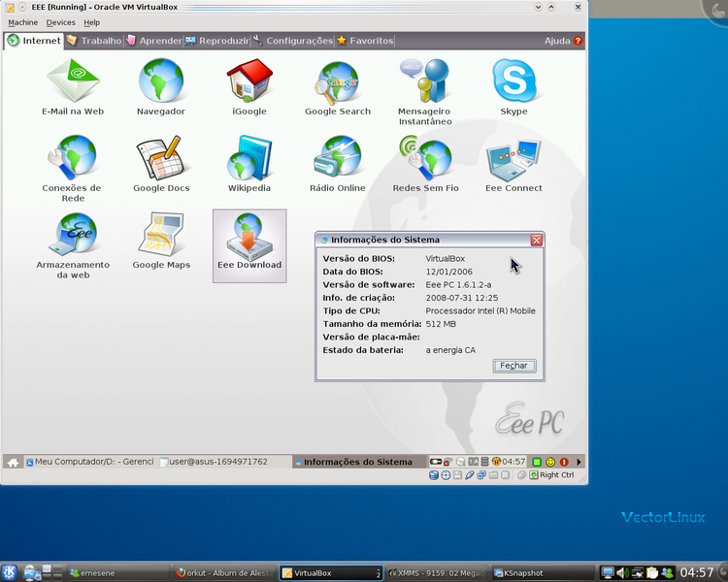
Task: Click the yellow smiley tray icon
Action: [x=550, y=462]
